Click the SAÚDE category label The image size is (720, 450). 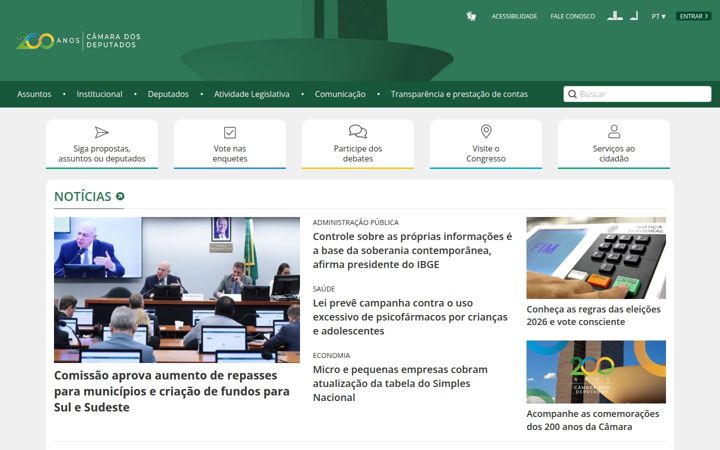click(x=324, y=289)
